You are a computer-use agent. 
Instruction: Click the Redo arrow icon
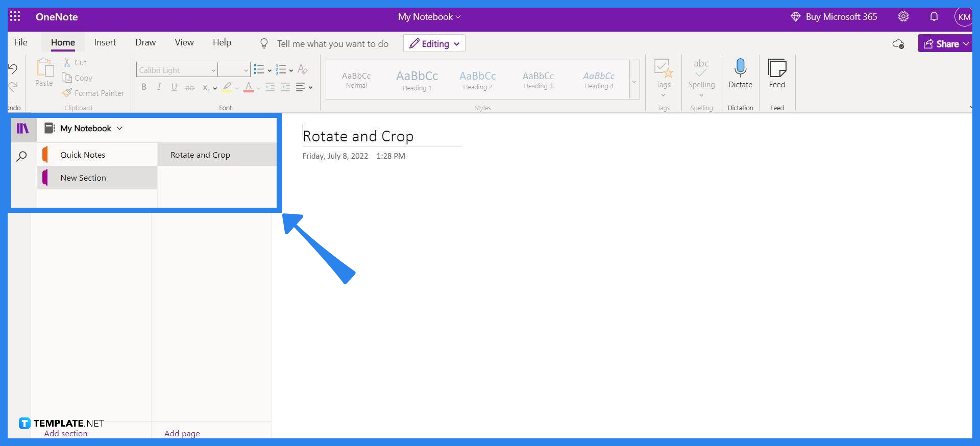[13, 87]
